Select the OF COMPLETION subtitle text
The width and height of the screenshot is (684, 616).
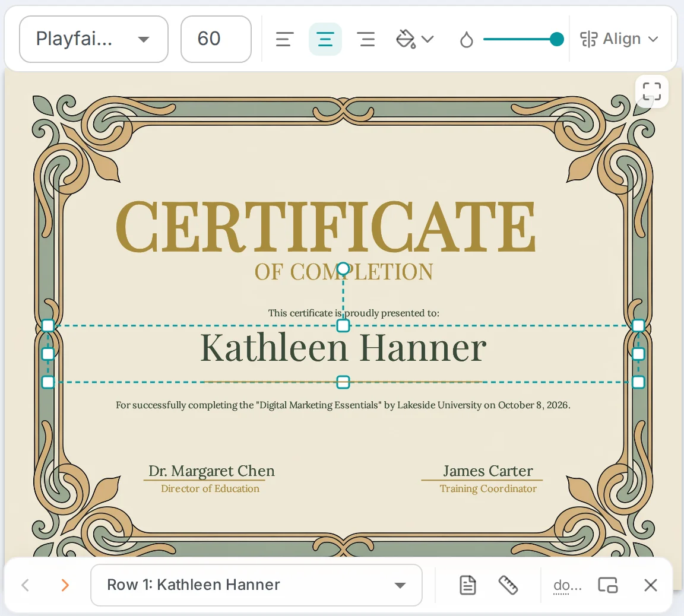click(x=344, y=272)
